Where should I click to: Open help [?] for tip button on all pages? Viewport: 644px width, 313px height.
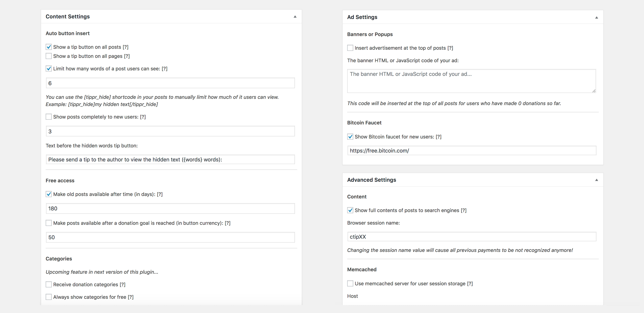point(127,56)
